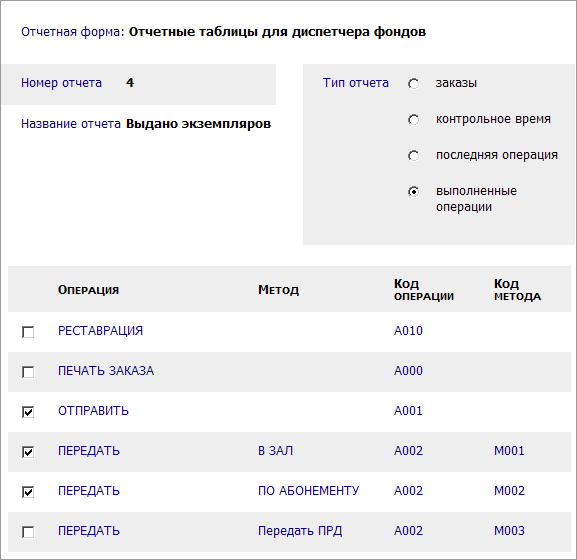This screenshot has height=560, width=577.
Task: Click the ПЕЧАТЬ ЗАКАЗА operation text
Action: (x=106, y=371)
